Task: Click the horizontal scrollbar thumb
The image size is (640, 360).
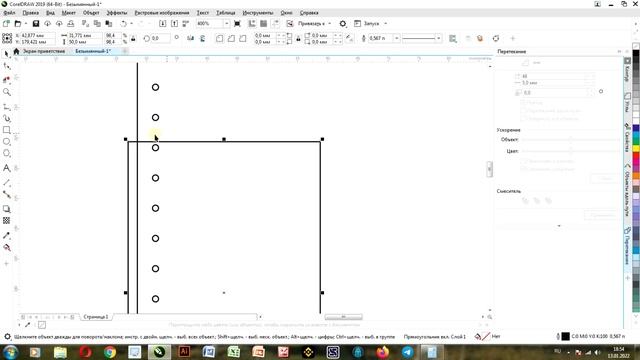Action: point(343,317)
